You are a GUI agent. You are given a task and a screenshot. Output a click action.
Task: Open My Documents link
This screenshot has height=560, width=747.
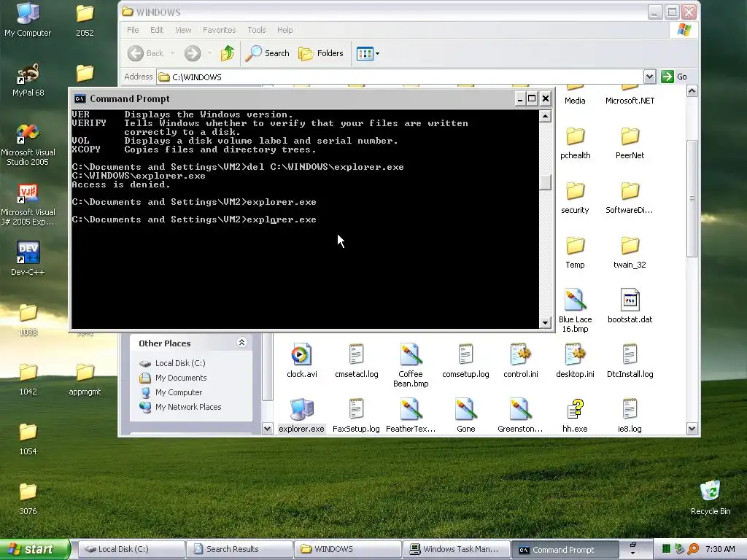(173, 378)
